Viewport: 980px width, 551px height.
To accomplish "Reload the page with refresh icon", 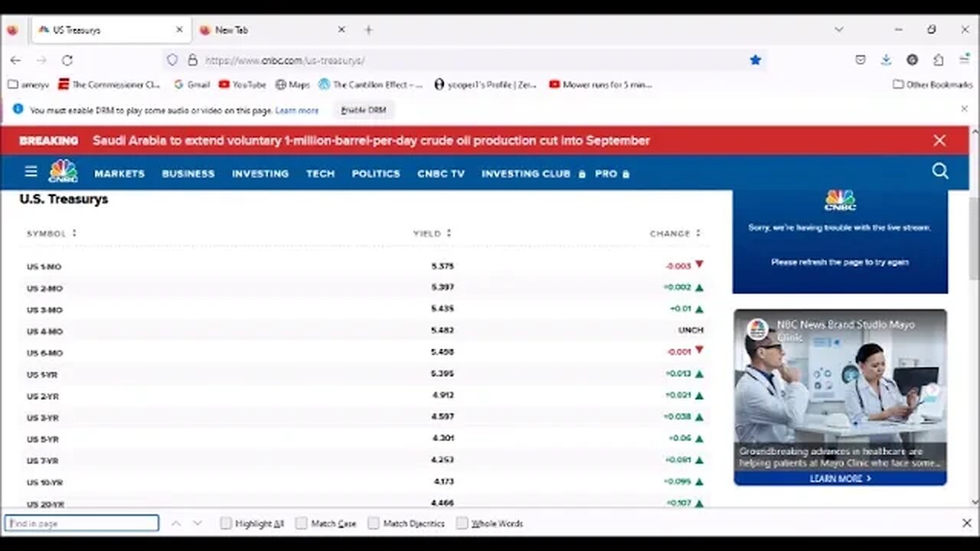I will pos(67,60).
